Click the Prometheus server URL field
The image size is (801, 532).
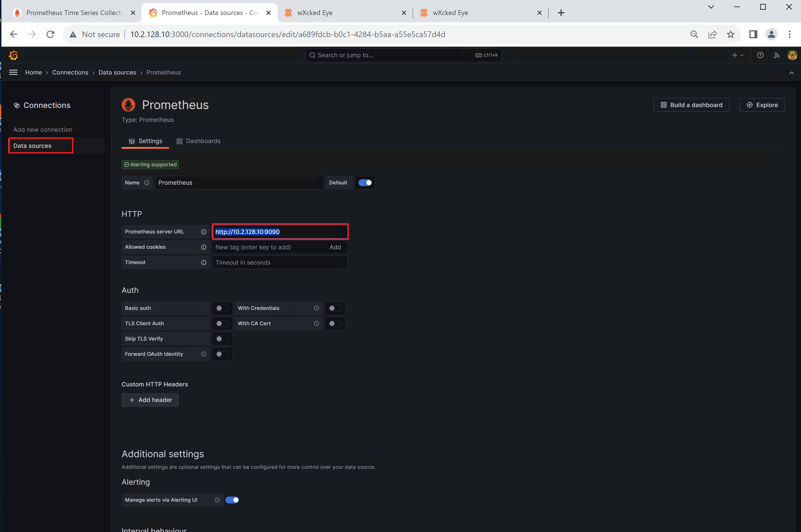pos(280,232)
